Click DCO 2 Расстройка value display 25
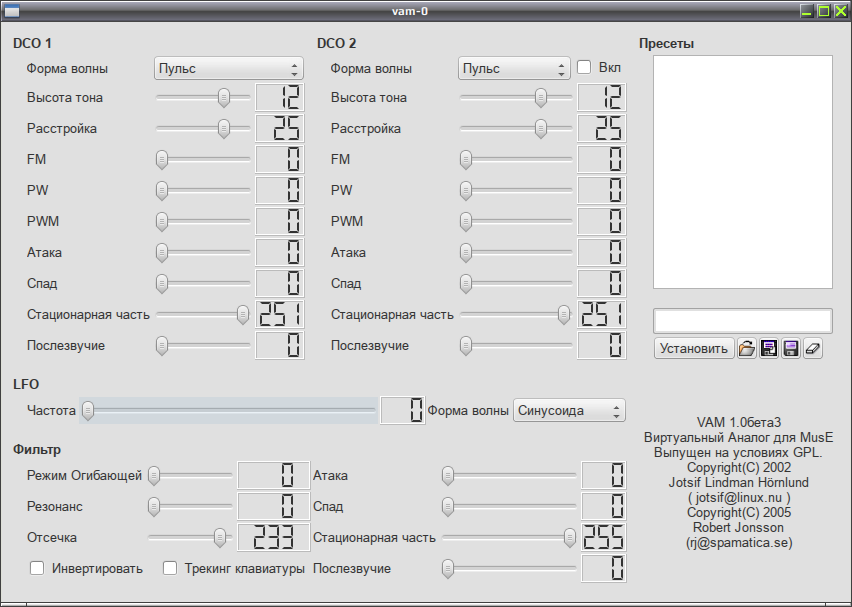 (x=602, y=129)
